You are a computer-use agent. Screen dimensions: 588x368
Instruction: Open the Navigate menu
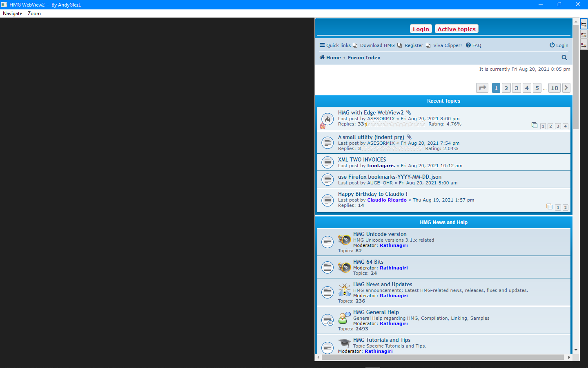tap(13, 13)
